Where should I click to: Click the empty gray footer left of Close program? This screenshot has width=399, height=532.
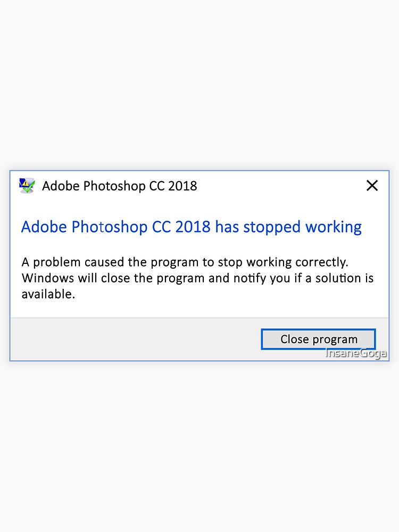[133, 339]
